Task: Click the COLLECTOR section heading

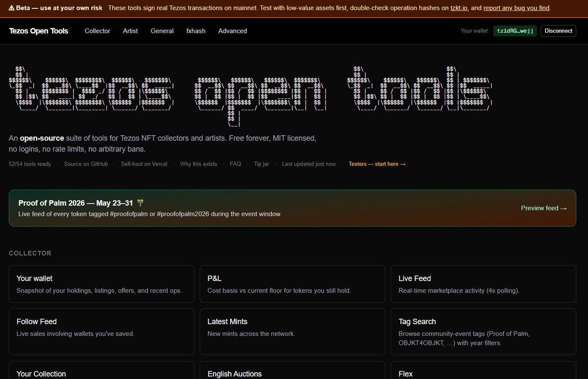Action: [x=30, y=253]
